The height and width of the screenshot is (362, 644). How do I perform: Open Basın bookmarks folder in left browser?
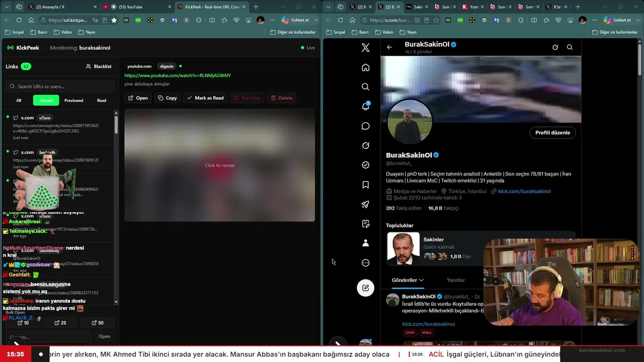tap(39, 32)
